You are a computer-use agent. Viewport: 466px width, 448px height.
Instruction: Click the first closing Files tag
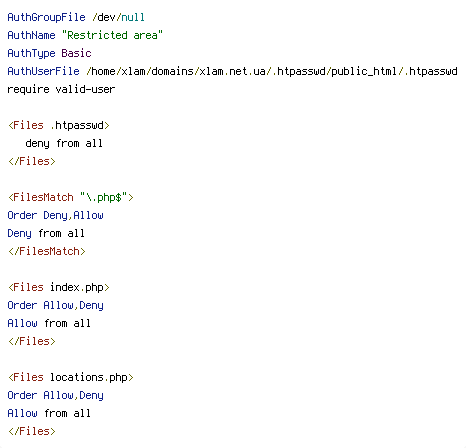coord(32,161)
